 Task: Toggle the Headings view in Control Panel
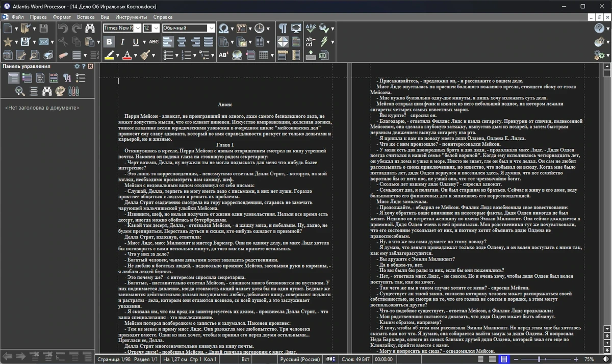tap(13, 77)
